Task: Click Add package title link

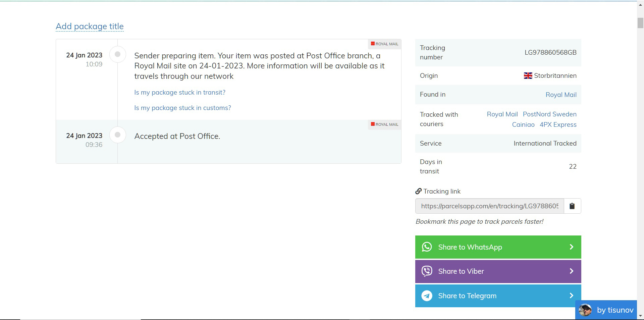Action: (x=90, y=26)
